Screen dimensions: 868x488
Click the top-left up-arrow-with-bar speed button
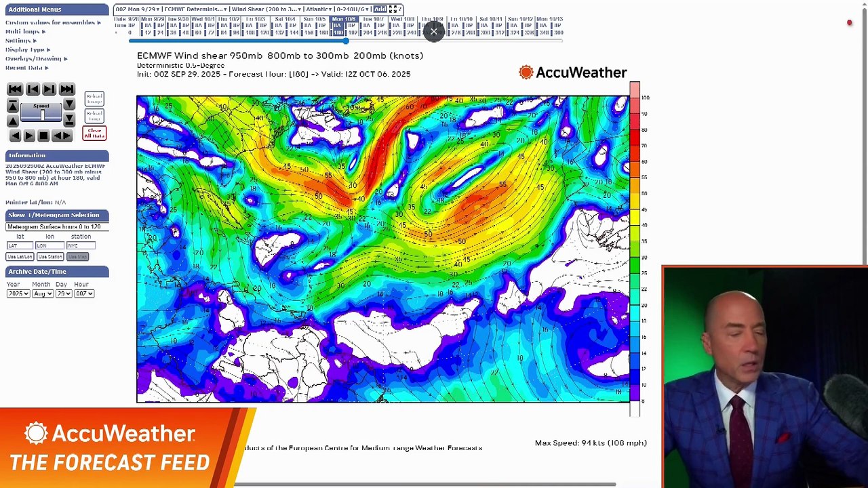pyautogui.click(x=12, y=106)
